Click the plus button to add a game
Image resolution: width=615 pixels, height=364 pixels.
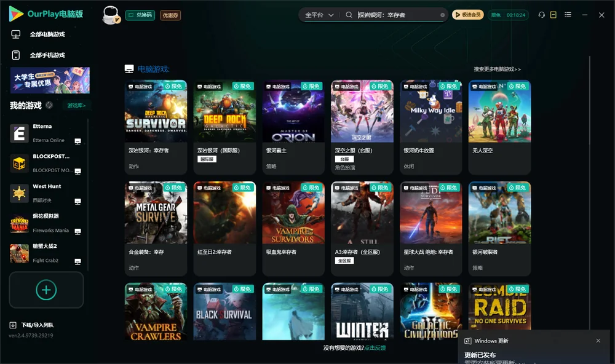click(x=46, y=290)
